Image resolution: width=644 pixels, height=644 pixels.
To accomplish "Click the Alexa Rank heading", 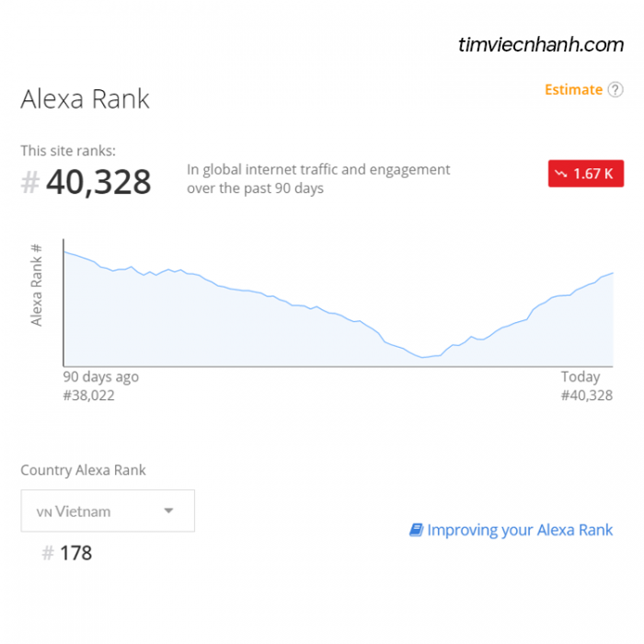I will (85, 99).
